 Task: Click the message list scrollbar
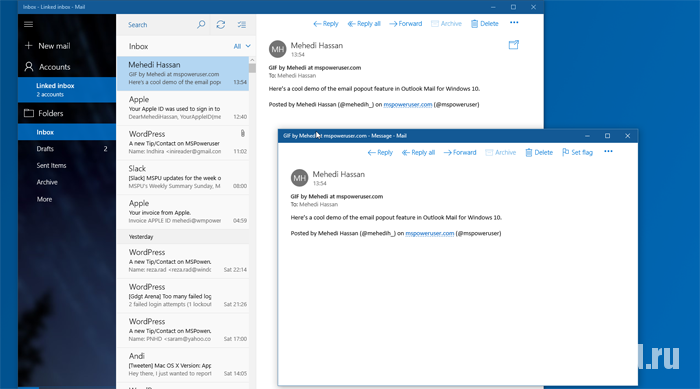(252, 68)
